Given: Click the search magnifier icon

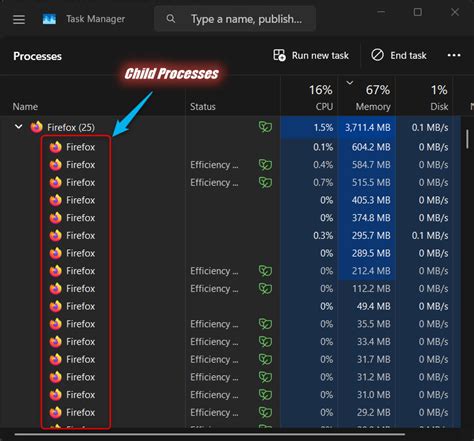Looking at the screenshot, I should [x=171, y=19].
